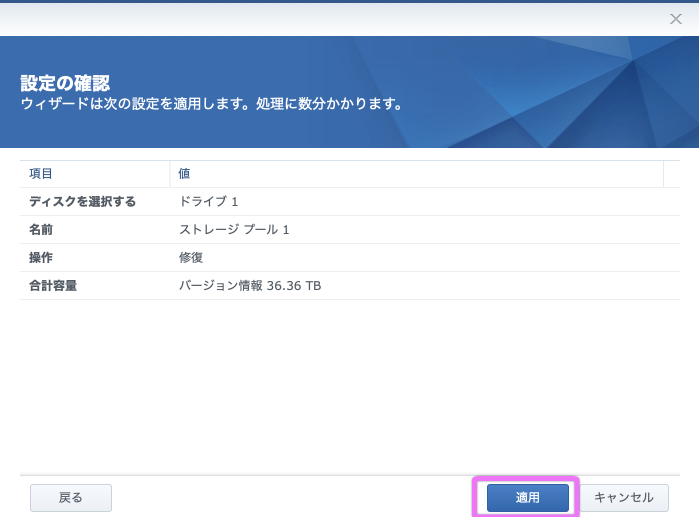Click the empty rightmost column header cell

tap(671, 174)
